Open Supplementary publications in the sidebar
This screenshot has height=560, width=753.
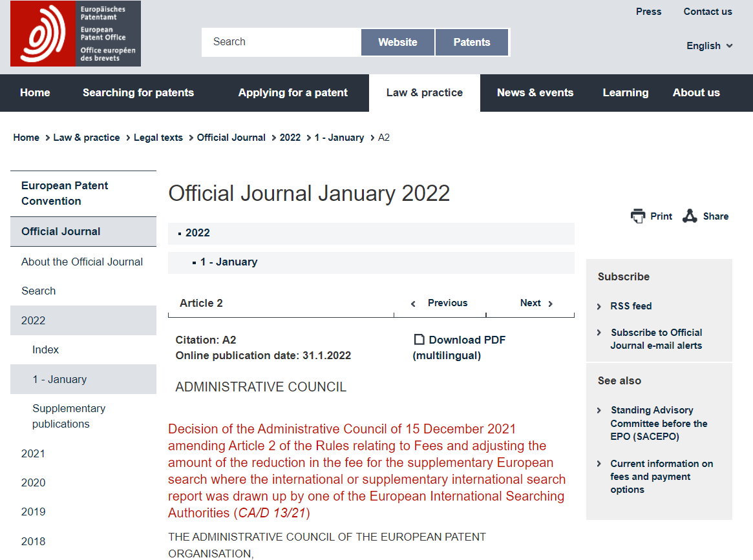(69, 416)
